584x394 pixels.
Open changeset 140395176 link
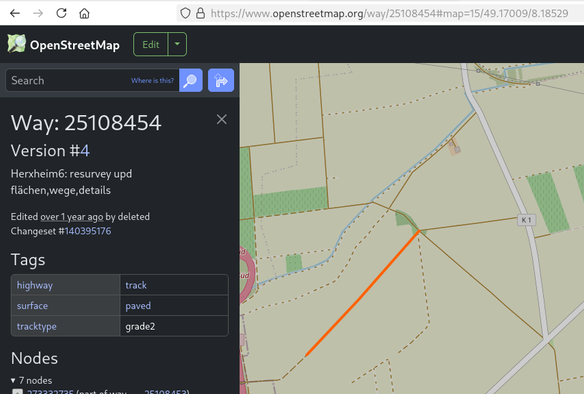pyautogui.click(x=88, y=231)
